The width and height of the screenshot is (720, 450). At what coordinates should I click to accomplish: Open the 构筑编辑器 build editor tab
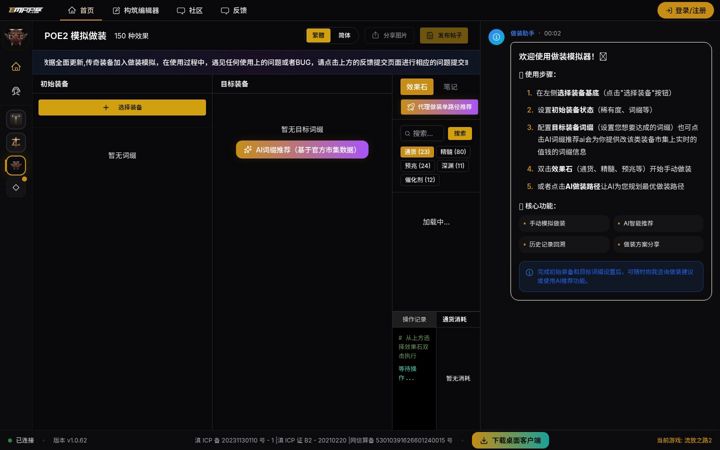pyautogui.click(x=136, y=10)
